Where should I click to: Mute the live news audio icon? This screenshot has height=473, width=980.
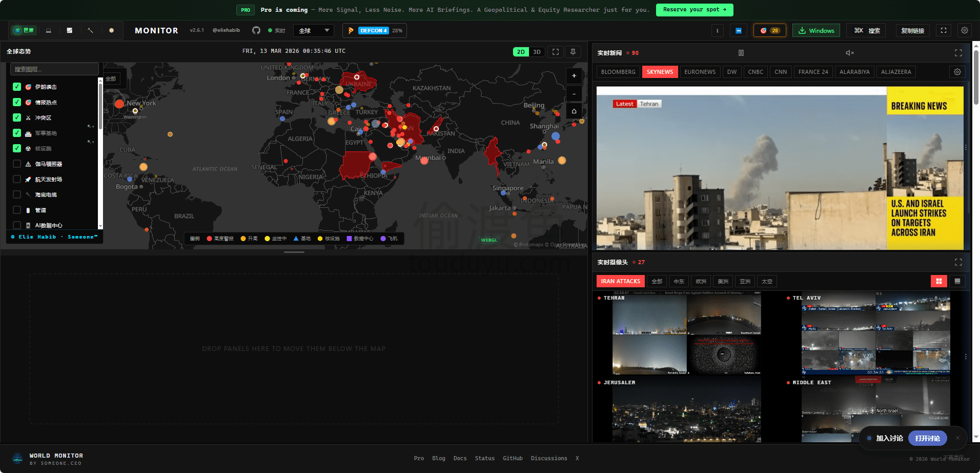coord(849,52)
